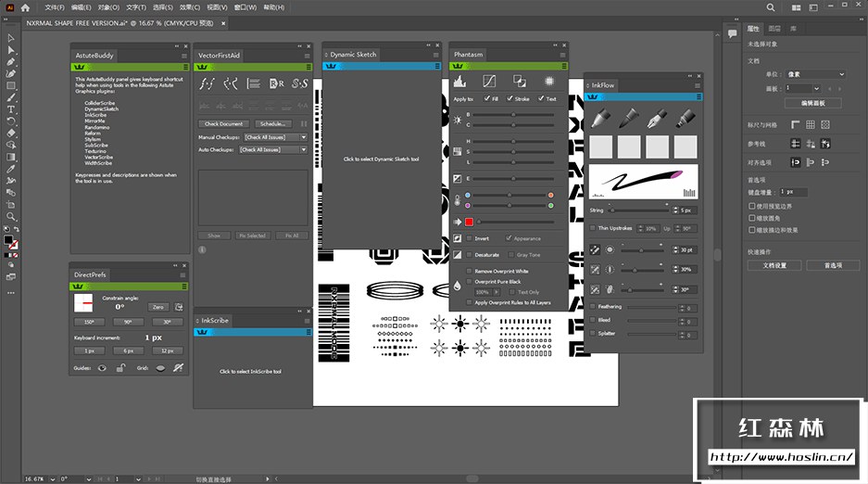The height and width of the screenshot is (484, 868).
Task: Click the DirectPrefs Zero button
Action: [x=157, y=307]
